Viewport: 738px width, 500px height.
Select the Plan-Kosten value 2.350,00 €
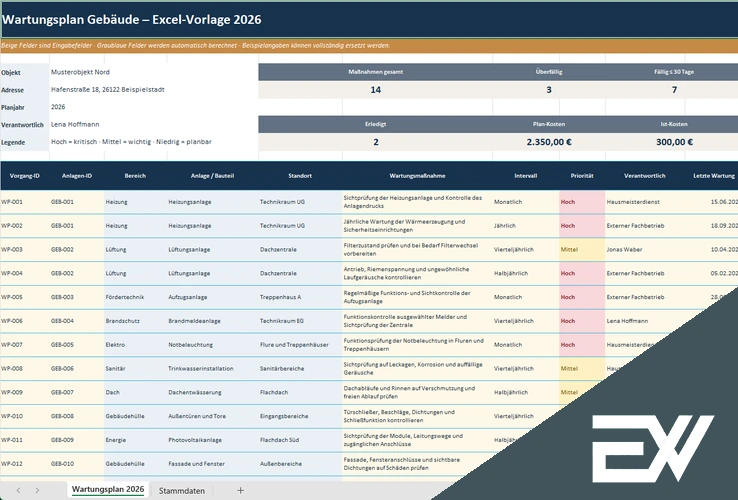coord(549,142)
